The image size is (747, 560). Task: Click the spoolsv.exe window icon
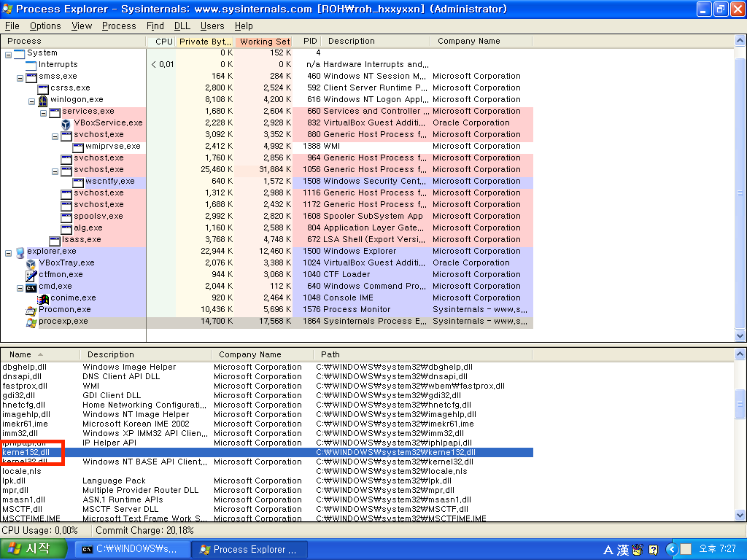66,217
